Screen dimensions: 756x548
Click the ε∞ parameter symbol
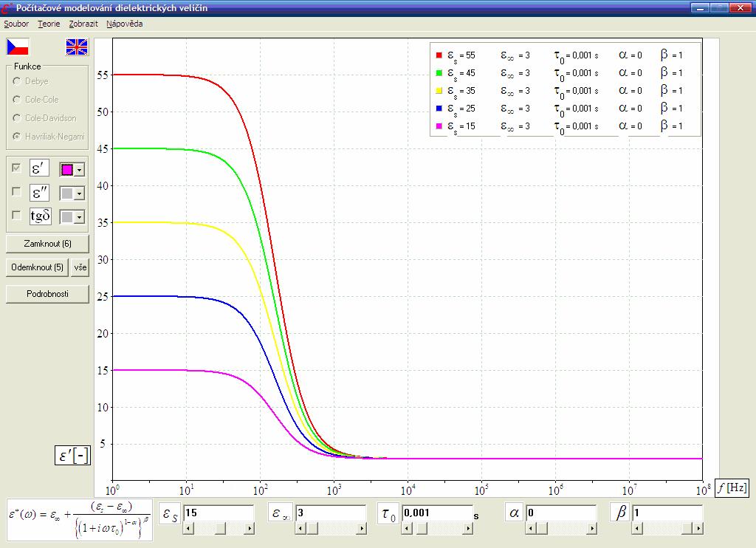tap(281, 513)
